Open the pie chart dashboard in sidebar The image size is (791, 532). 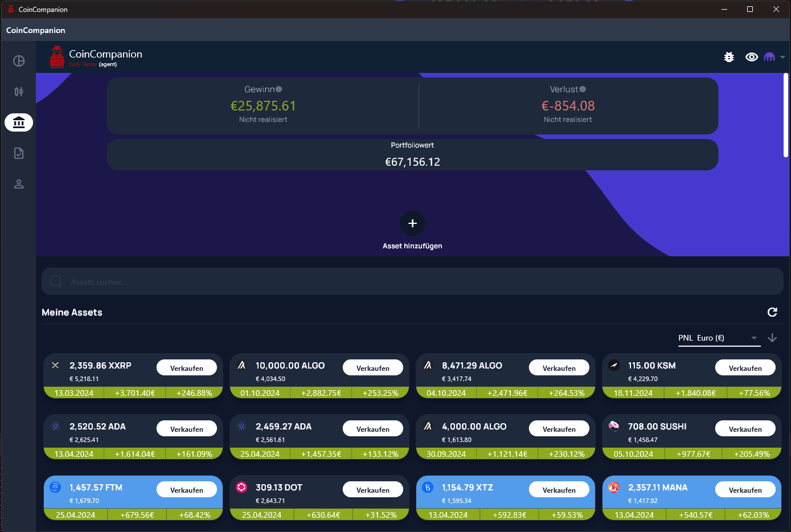point(19,61)
